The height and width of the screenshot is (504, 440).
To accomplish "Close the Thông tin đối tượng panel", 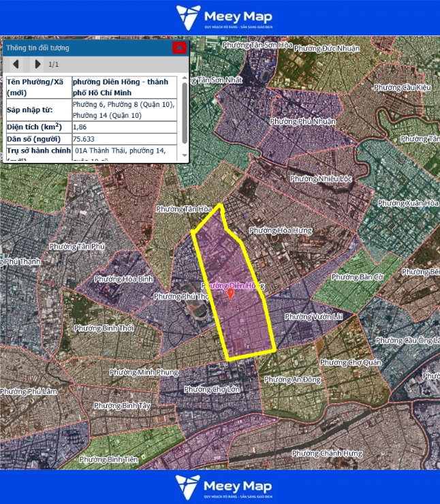I will [179, 48].
